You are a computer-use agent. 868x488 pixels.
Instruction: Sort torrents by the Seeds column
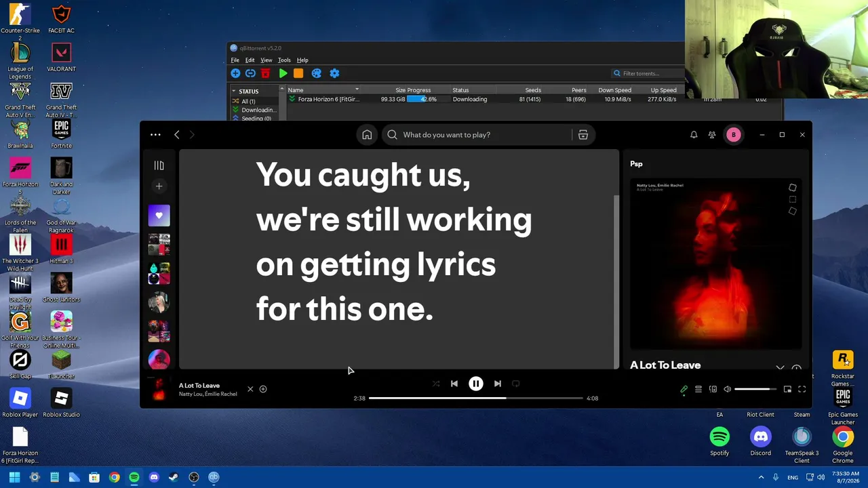pyautogui.click(x=533, y=90)
